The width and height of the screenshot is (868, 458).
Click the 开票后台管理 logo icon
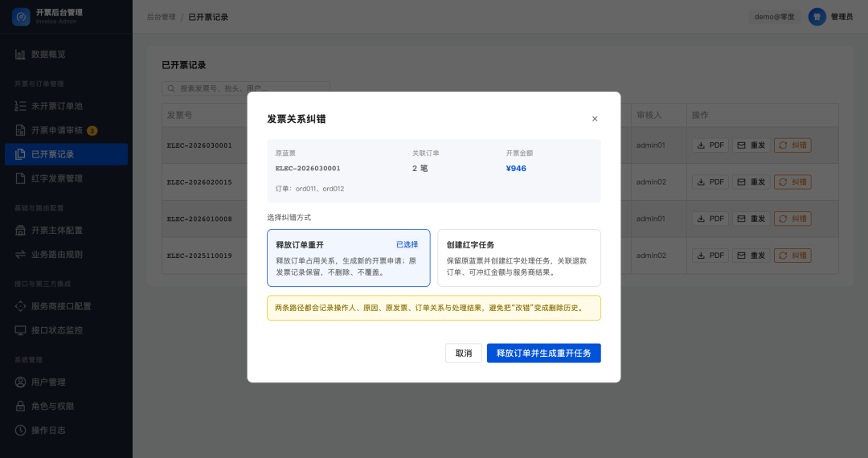pos(21,17)
